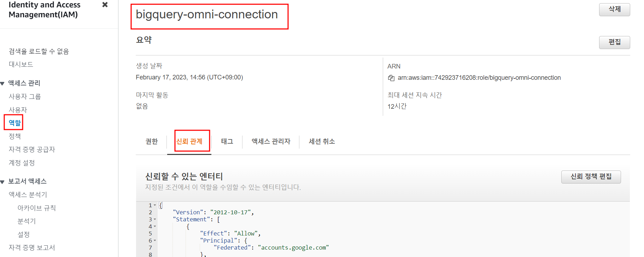Fold JSON line 4 object block
Viewport: 644px width, 257px height.
coord(155,226)
